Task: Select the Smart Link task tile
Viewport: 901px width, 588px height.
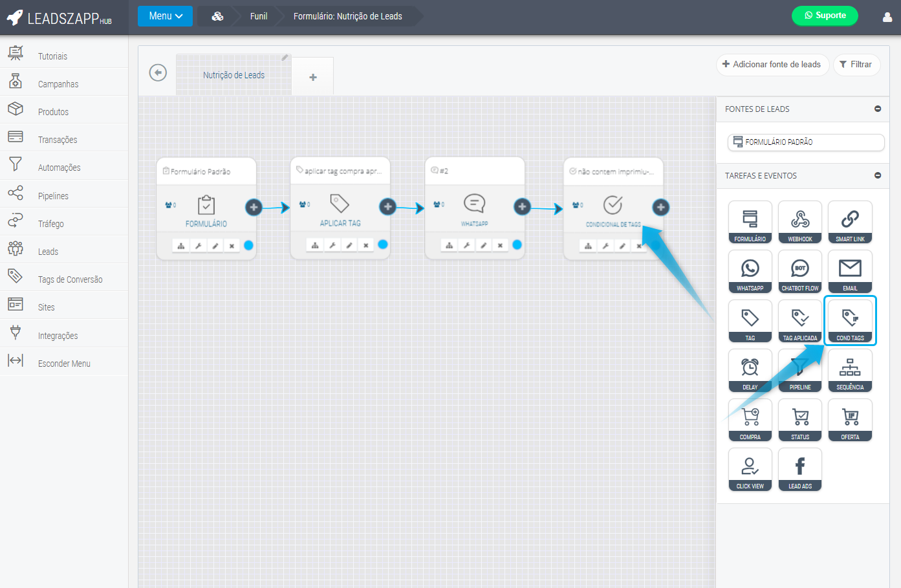Action: point(850,222)
